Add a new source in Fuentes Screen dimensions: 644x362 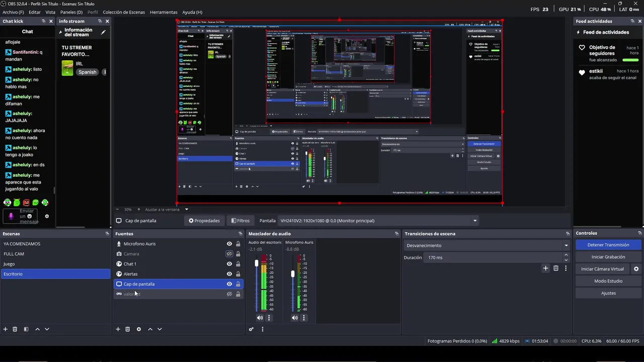118,329
